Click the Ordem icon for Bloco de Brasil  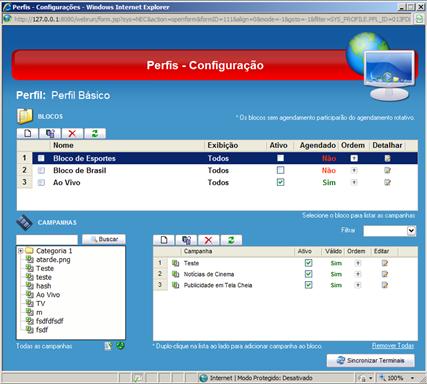click(x=354, y=170)
